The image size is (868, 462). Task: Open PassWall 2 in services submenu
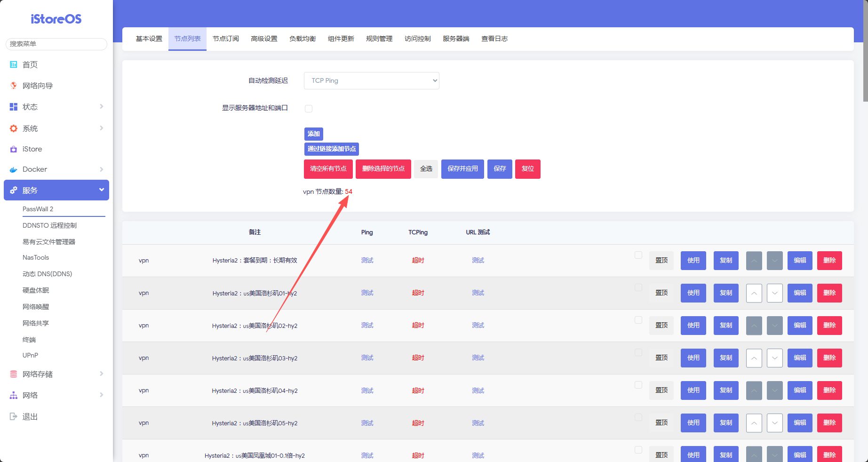click(38, 209)
